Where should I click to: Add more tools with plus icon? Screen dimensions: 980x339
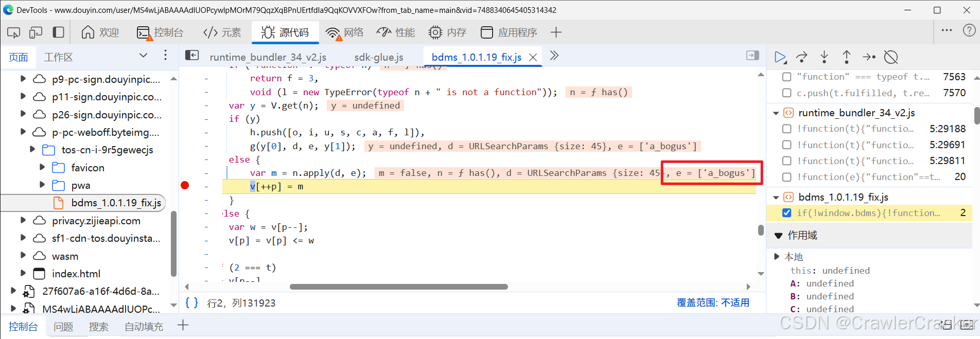(x=556, y=32)
